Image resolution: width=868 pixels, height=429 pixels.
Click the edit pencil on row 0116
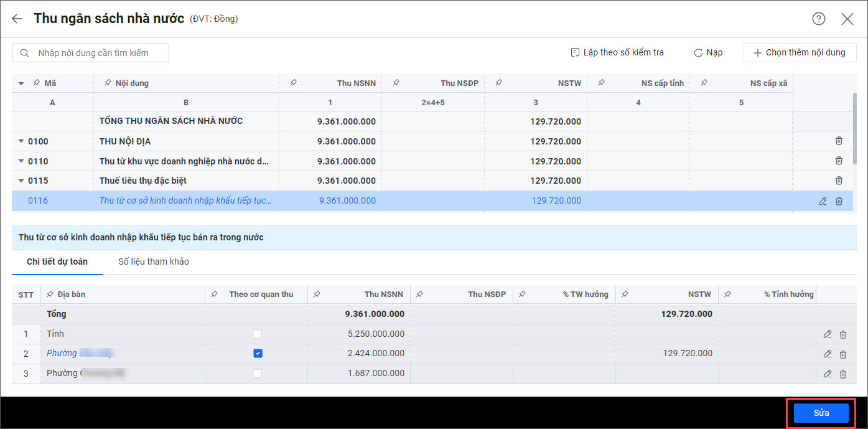(x=823, y=201)
